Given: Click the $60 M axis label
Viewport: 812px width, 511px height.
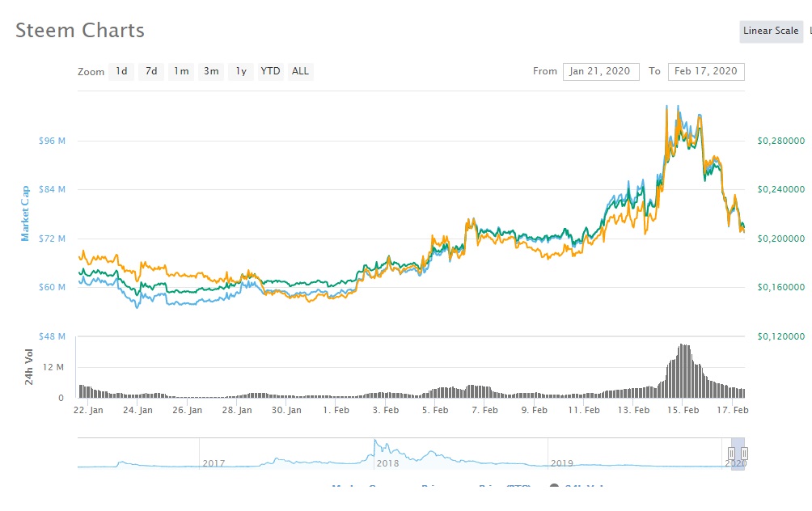Looking at the screenshot, I should click(52, 287).
